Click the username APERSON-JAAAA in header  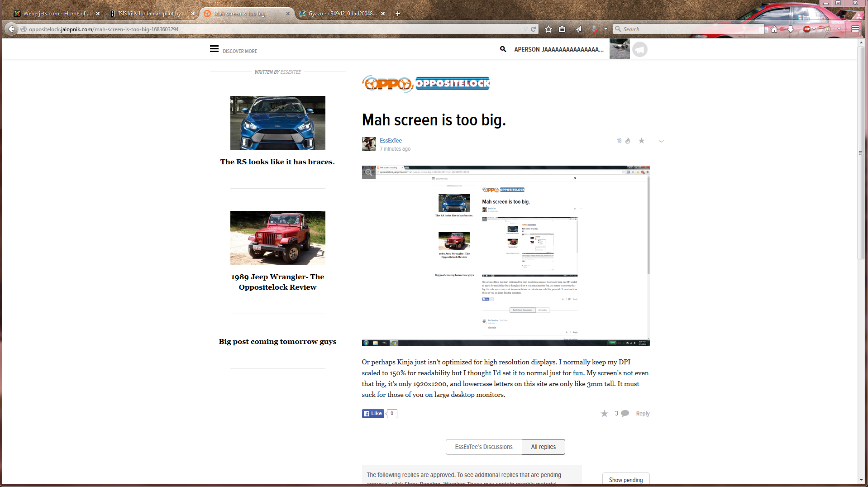click(x=559, y=49)
